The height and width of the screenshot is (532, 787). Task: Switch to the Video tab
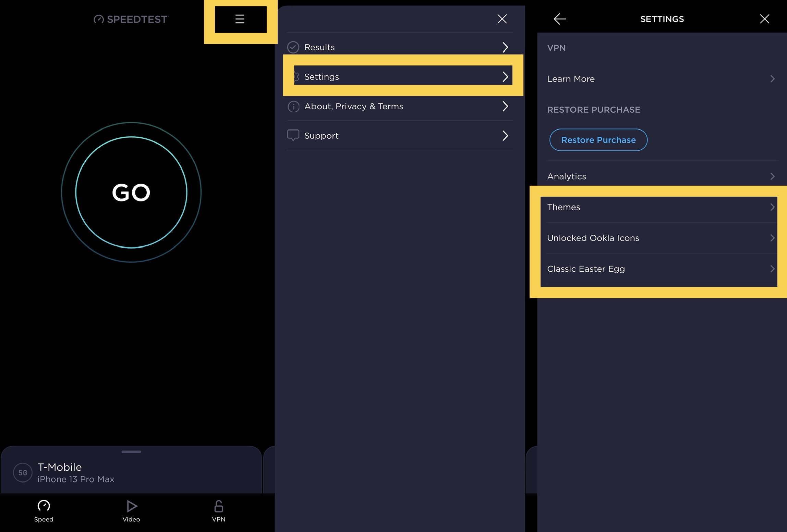pyautogui.click(x=131, y=511)
